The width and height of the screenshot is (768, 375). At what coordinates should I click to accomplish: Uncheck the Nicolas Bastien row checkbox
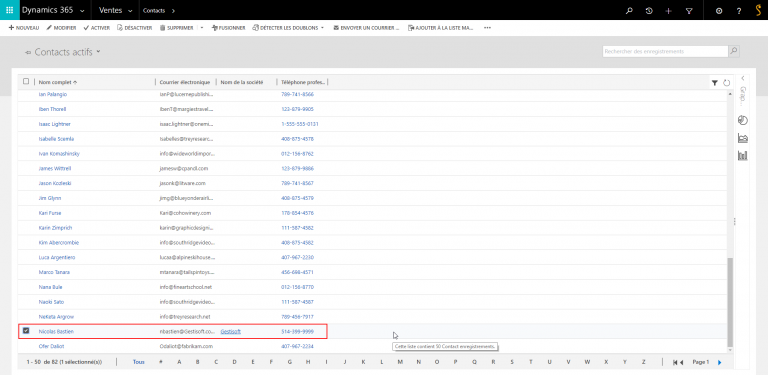point(26,331)
